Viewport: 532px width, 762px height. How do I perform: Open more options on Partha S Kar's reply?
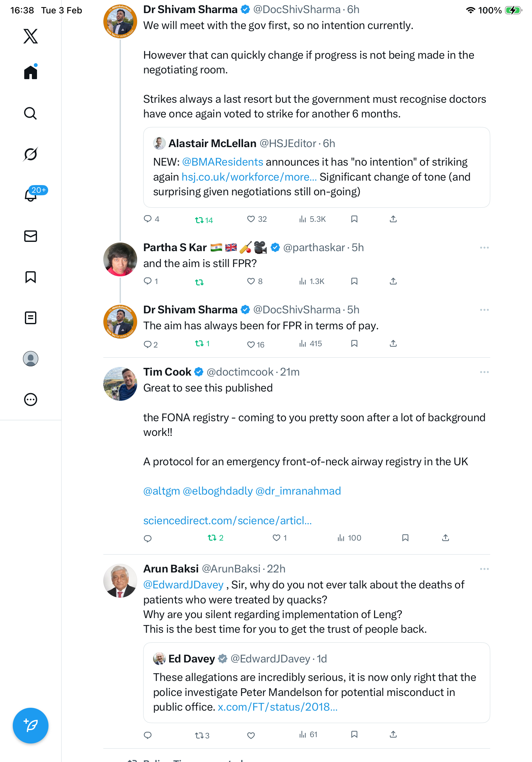[x=484, y=248]
